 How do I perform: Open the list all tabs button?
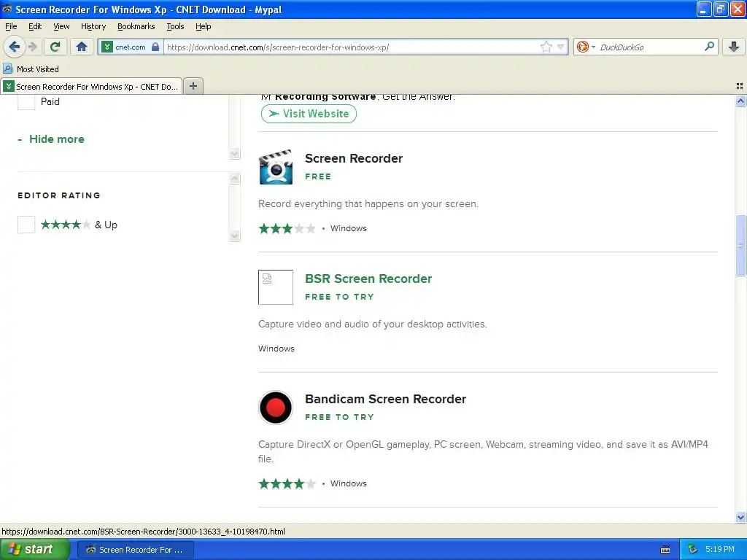pyautogui.click(x=740, y=86)
